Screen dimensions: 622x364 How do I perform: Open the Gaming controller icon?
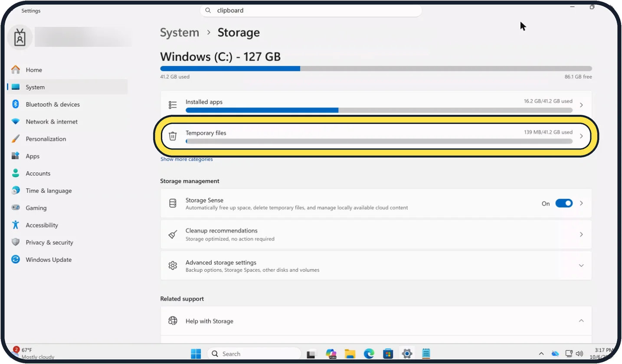click(x=16, y=208)
